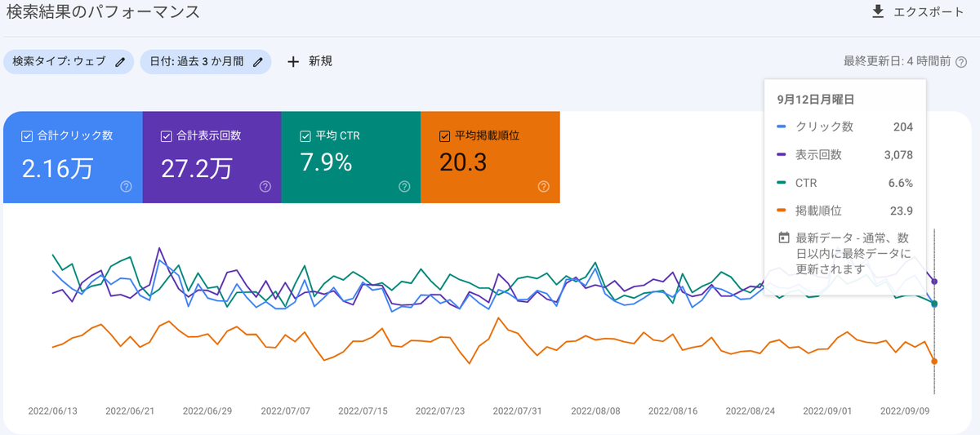Screen dimensions: 980x435
Task: Click the calendar icon in the tooltip
Action: pyautogui.click(x=784, y=237)
